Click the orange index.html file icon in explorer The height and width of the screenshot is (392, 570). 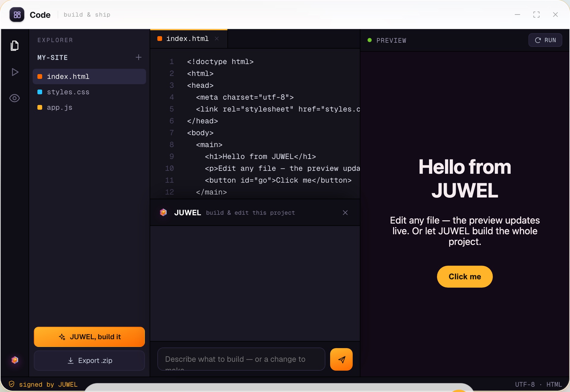pyautogui.click(x=40, y=77)
